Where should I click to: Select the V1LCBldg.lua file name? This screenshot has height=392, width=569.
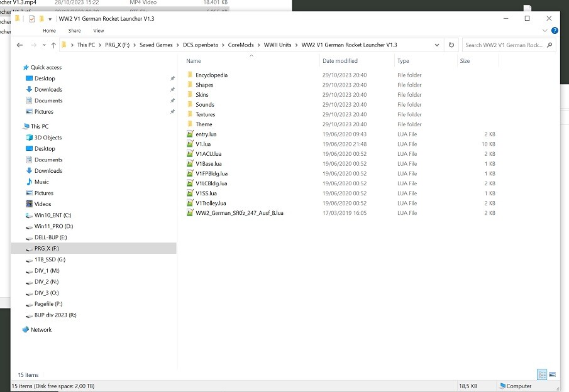211,183
